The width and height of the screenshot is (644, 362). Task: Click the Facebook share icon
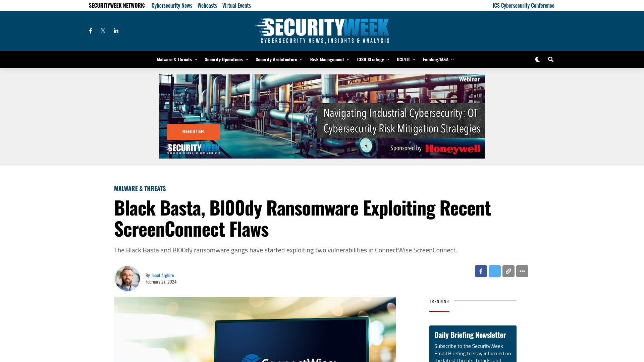(x=481, y=271)
